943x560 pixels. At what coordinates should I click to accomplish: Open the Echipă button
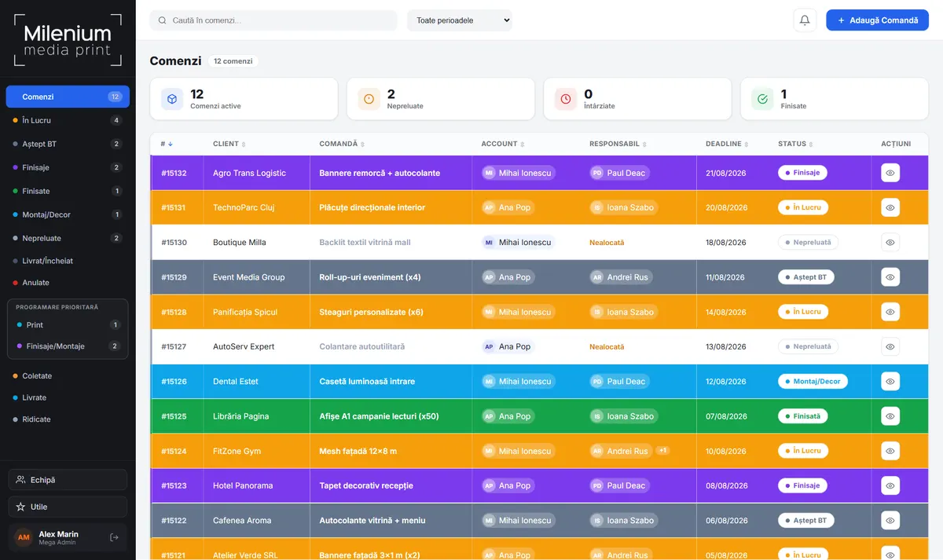click(68, 480)
